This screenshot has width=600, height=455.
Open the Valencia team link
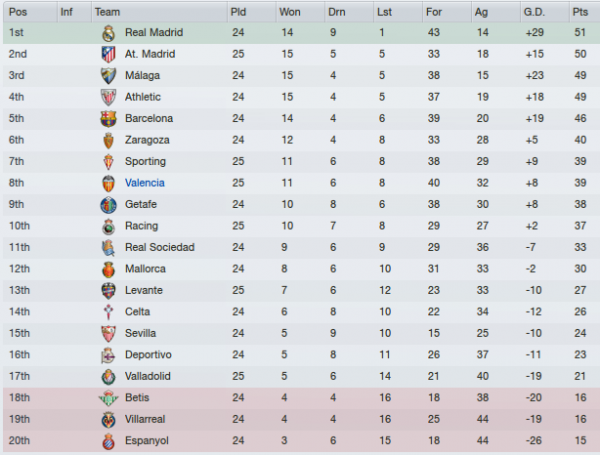click(145, 183)
